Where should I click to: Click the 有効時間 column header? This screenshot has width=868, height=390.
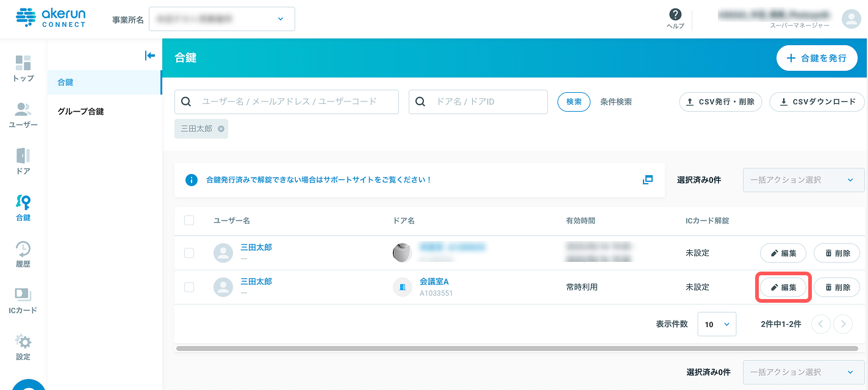[581, 220]
